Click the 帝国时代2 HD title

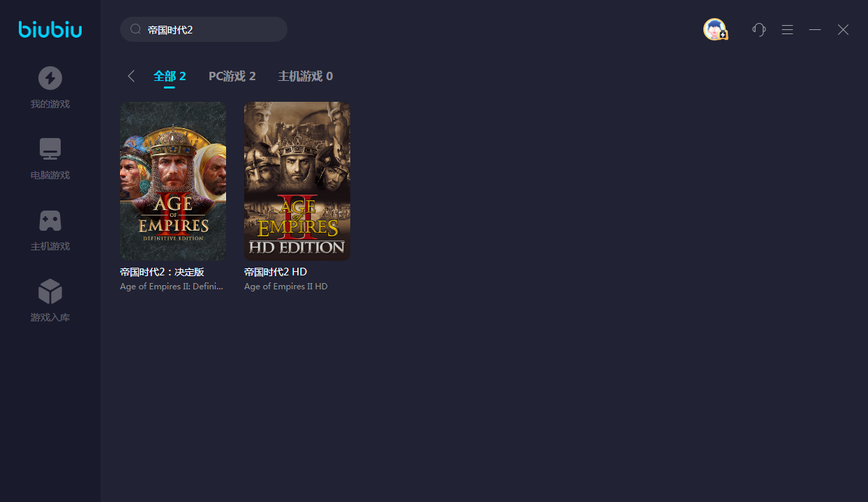pyautogui.click(x=276, y=272)
